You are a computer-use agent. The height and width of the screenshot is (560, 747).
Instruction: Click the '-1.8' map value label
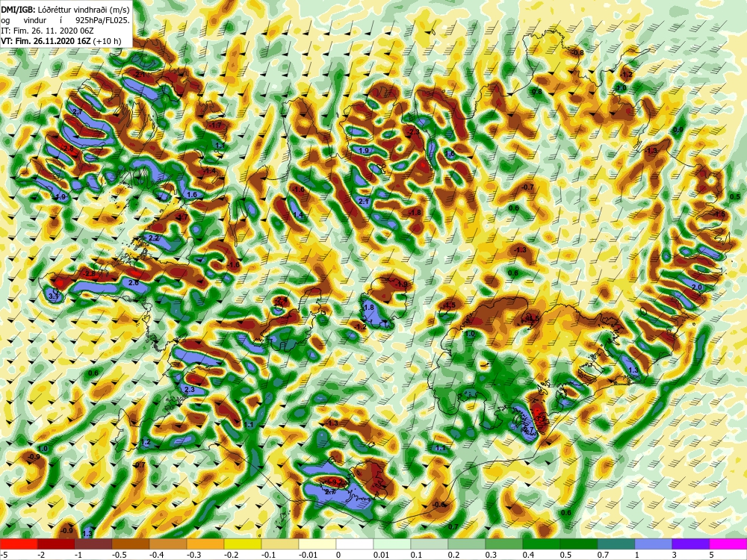pyautogui.click(x=415, y=213)
